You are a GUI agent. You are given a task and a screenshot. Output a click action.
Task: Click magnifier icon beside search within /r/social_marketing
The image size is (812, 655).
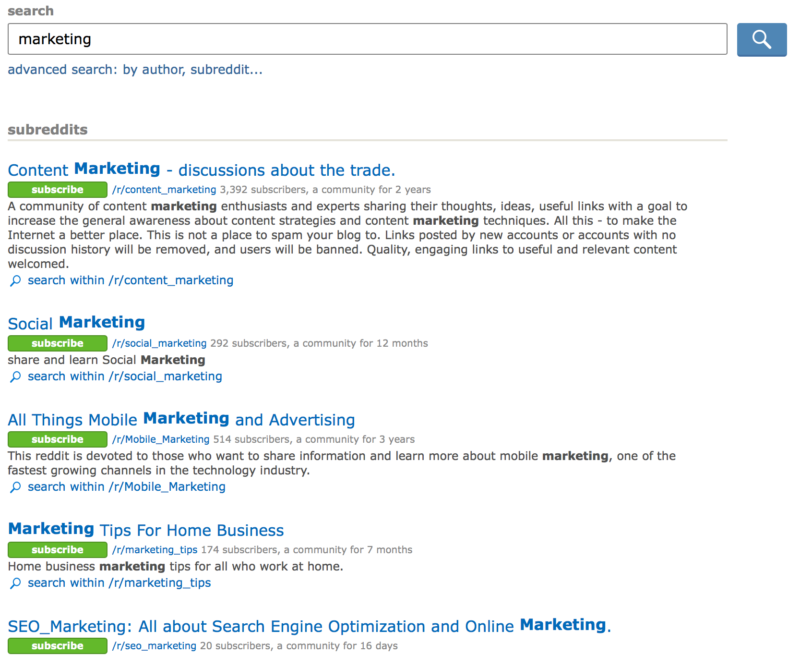[15, 376]
